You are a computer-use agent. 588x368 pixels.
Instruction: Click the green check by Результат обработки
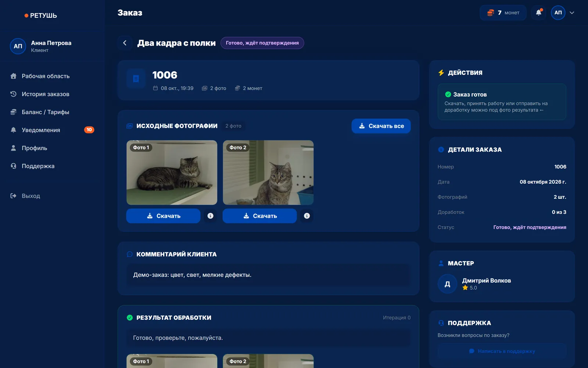[130, 318]
